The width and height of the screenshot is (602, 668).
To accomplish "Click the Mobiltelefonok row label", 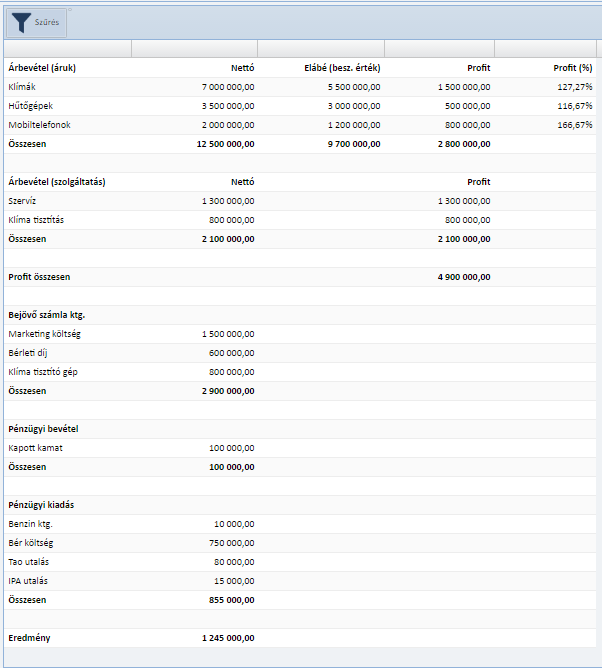I will (x=39, y=125).
